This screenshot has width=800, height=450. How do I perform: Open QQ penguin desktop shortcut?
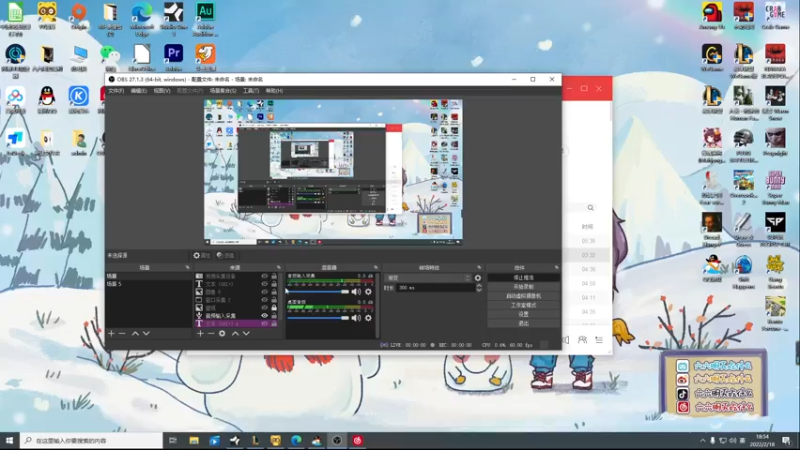coord(47,99)
